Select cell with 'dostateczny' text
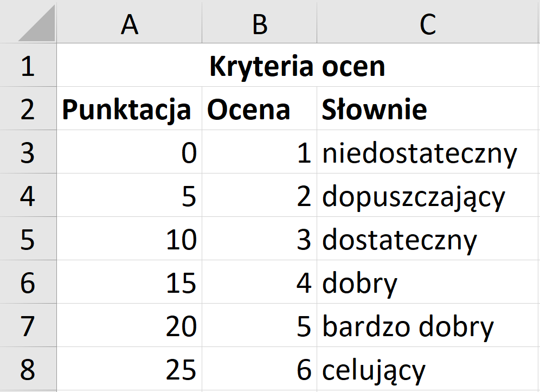This screenshot has width=540, height=392. pyautogui.click(x=427, y=239)
